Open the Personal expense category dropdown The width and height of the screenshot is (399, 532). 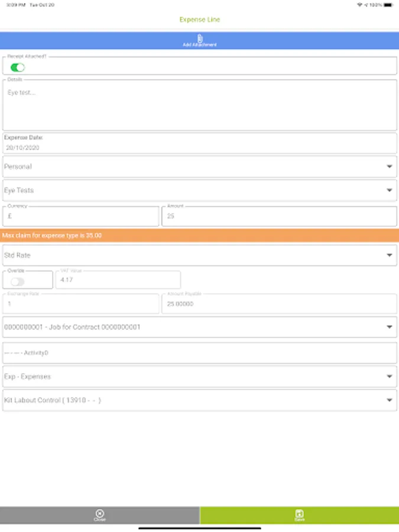pos(199,167)
